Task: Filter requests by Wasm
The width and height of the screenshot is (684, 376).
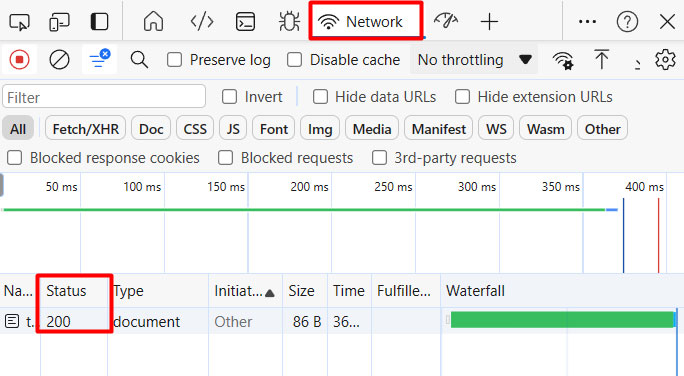Action: [545, 129]
